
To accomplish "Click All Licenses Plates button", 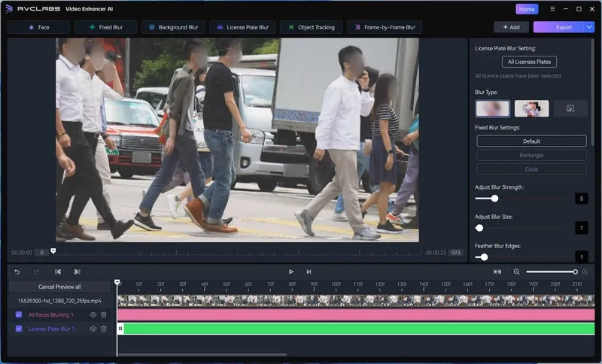I will [x=529, y=62].
